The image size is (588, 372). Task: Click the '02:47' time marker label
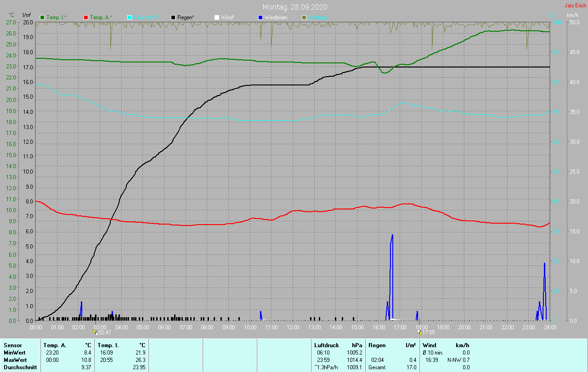click(104, 333)
